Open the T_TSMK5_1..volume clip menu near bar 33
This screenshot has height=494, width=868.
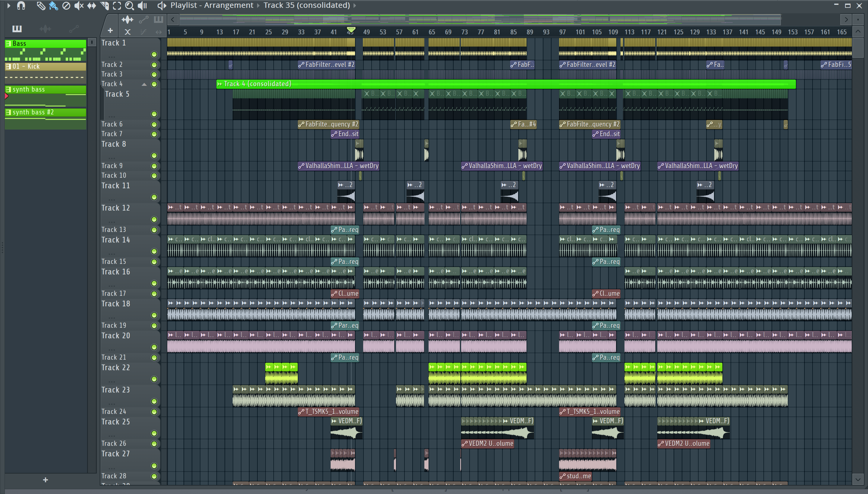click(x=301, y=412)
